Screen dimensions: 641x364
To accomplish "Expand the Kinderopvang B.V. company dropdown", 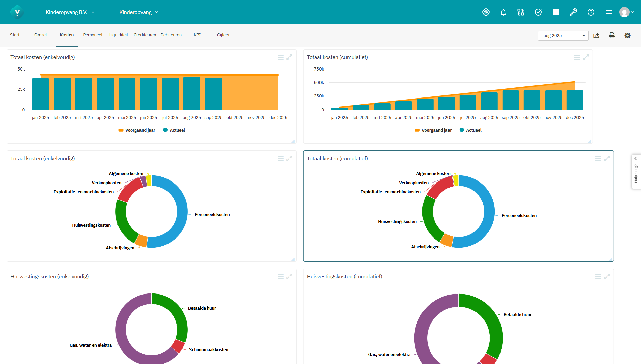I will (70, 12).
